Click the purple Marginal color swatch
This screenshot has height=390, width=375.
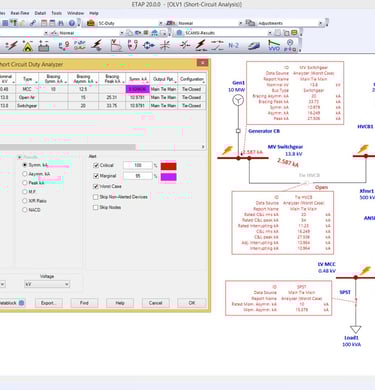pos(168,176)
